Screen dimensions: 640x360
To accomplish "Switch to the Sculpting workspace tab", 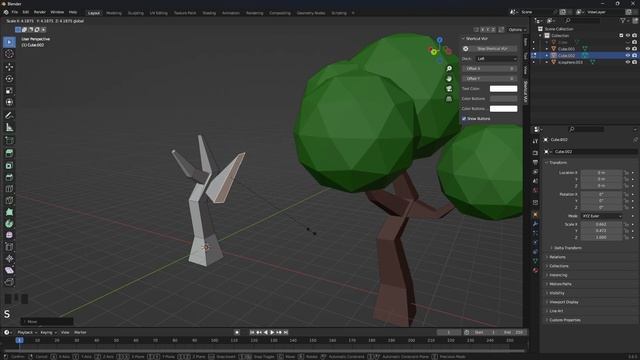I will [x=136, y=13].
